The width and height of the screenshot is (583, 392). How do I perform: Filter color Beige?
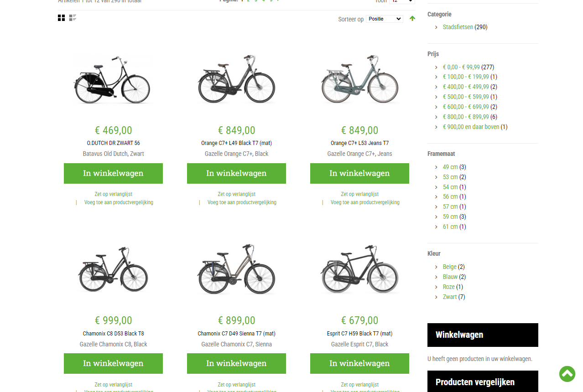450,267
